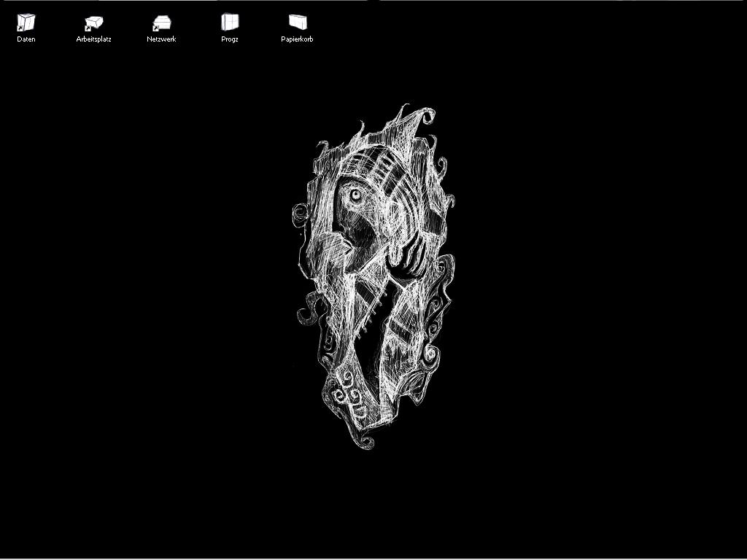This screenshot has height=560, width=747.
Task: Click the eye of the wallpaper figure
Action: [x=355, y=195]
